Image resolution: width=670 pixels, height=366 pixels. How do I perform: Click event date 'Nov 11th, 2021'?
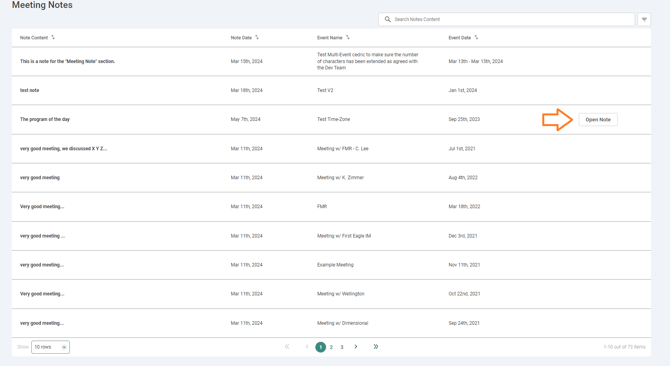point(464,265)
